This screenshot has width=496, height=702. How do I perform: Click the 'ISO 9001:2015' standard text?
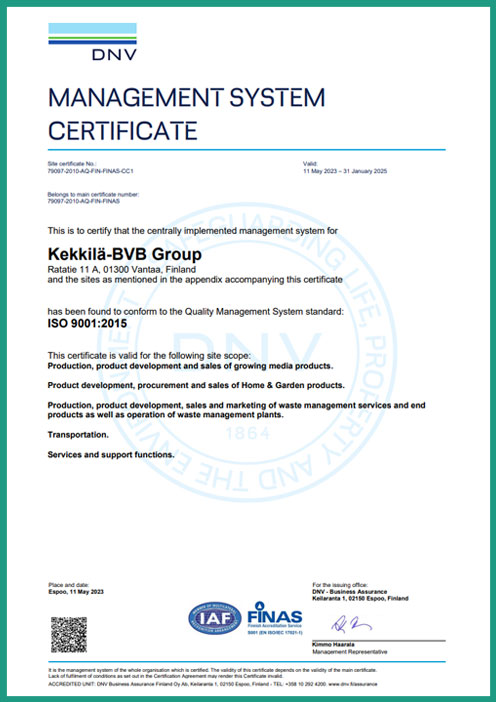(x=87, y=323)
